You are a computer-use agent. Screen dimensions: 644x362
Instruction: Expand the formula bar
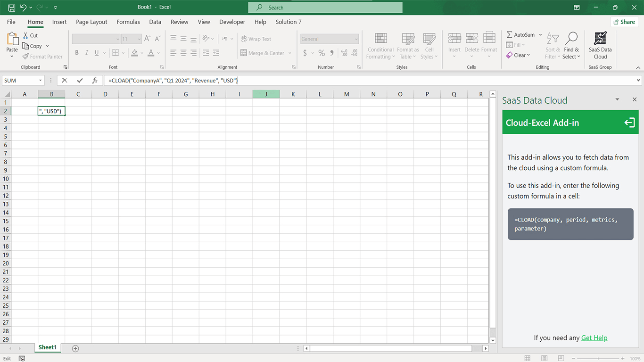[x=639, y=81]
